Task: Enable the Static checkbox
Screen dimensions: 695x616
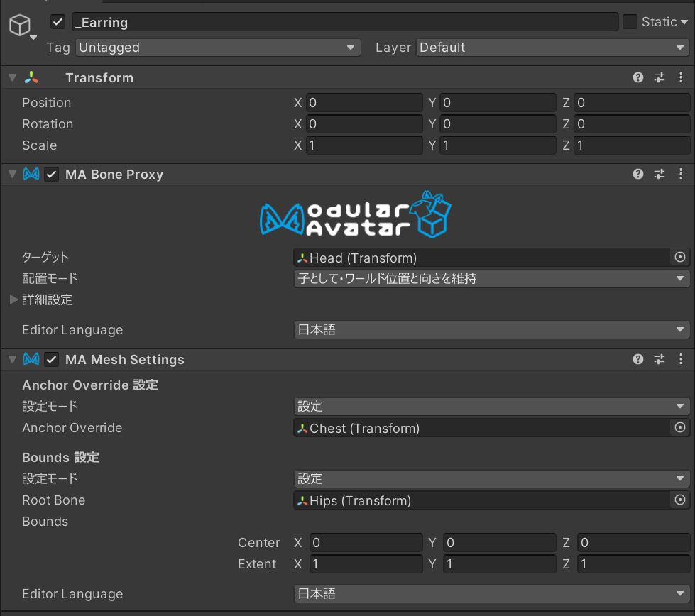Action: [x=630, y=21]
